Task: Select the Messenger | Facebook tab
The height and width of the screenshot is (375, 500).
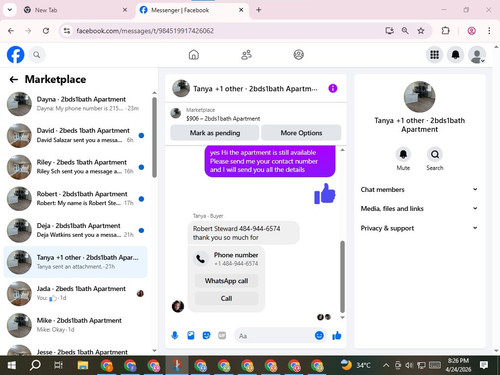Action: pos(192,10)
